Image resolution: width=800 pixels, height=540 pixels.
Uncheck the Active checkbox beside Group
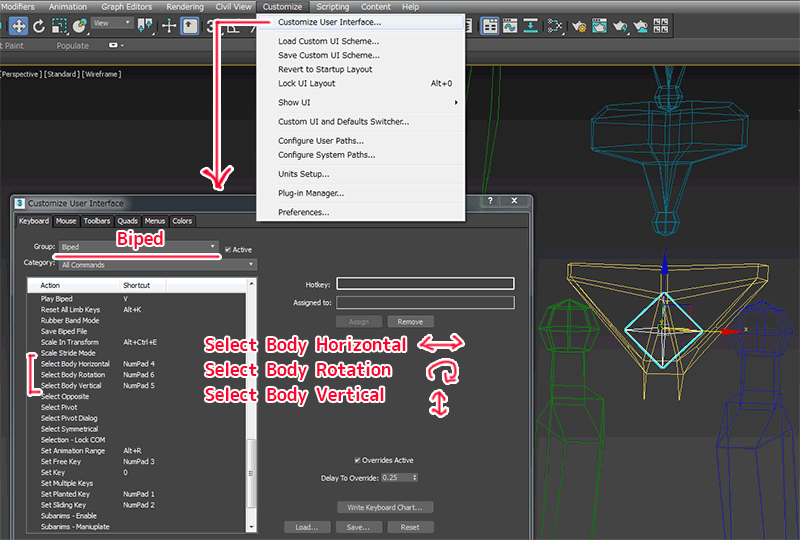coord(229,249)
